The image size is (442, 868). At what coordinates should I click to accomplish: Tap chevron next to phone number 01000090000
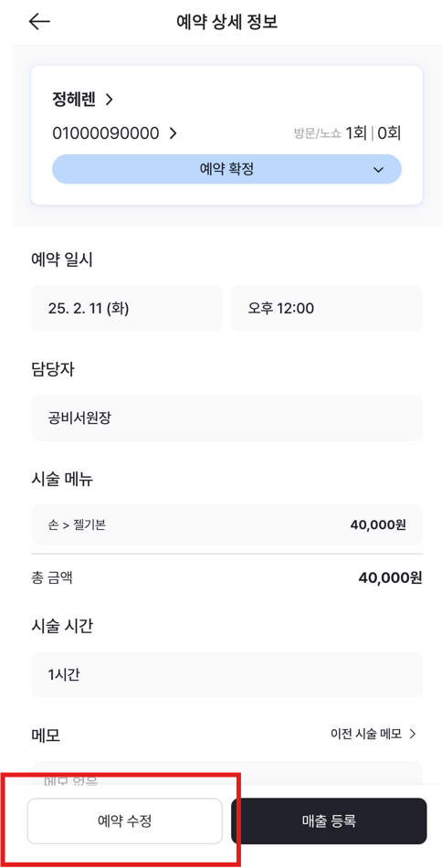coord(174,133)
